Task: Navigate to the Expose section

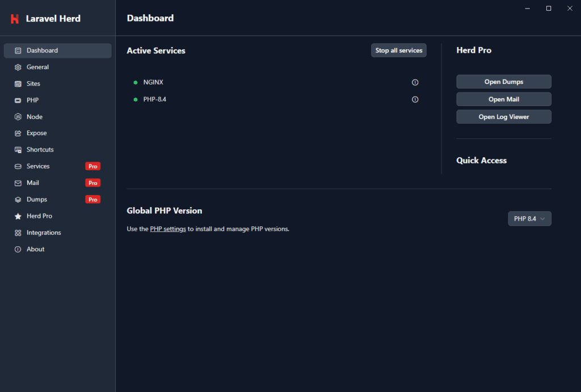Action: click(x=57, y=133)
